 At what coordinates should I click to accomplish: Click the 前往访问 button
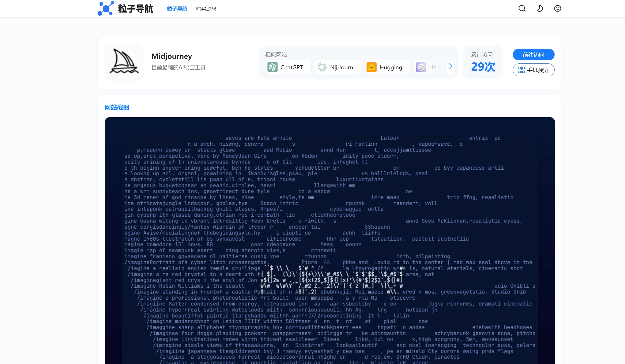533,55
